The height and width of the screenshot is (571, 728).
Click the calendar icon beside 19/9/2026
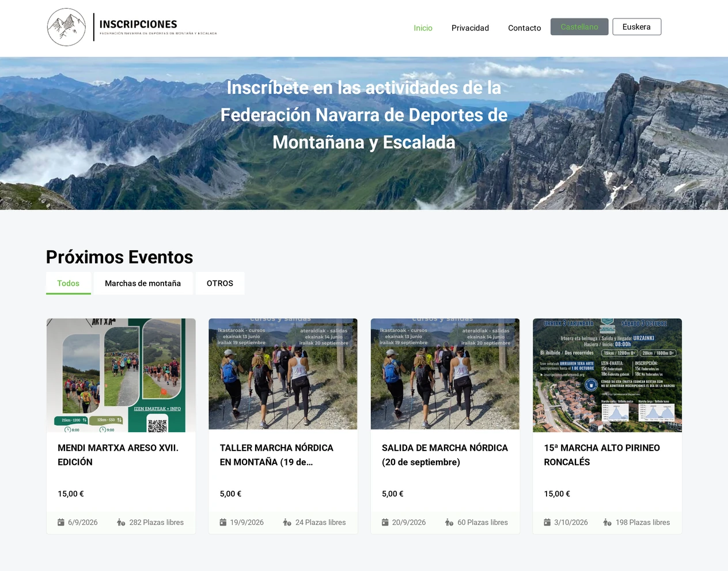[223, 522]
